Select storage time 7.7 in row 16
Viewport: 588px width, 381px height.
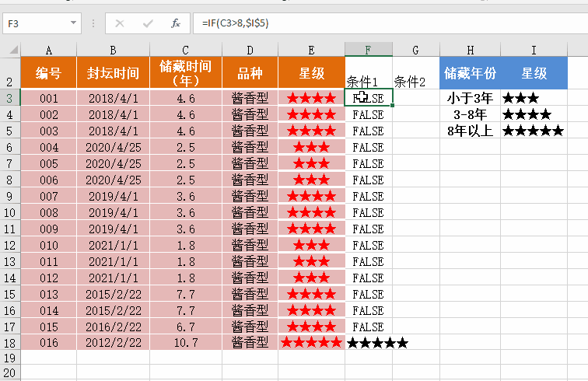186,310
